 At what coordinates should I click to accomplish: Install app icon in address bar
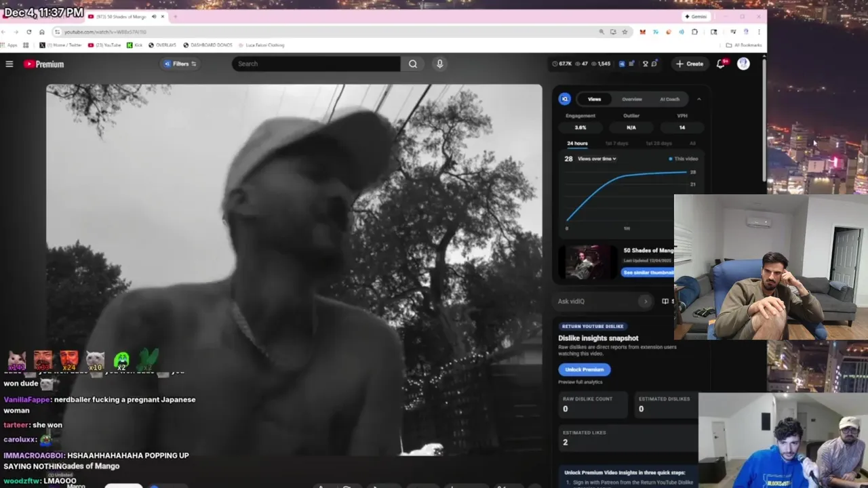click(613, 32)
